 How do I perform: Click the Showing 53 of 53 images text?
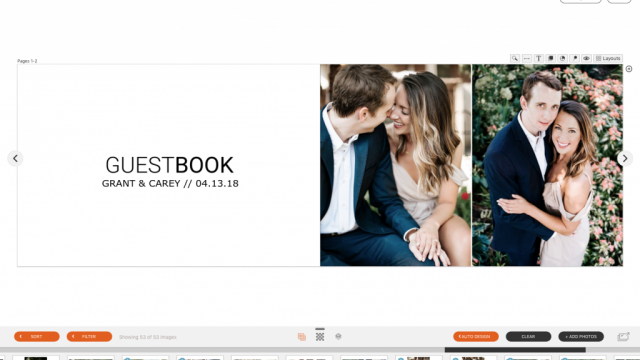[148, 337]
